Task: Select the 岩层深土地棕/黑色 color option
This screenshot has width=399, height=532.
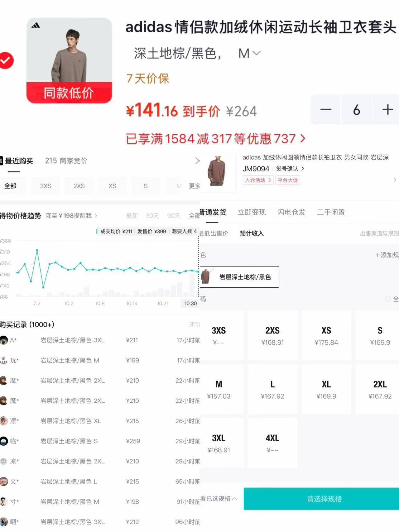Action: [x=239, y=277]
